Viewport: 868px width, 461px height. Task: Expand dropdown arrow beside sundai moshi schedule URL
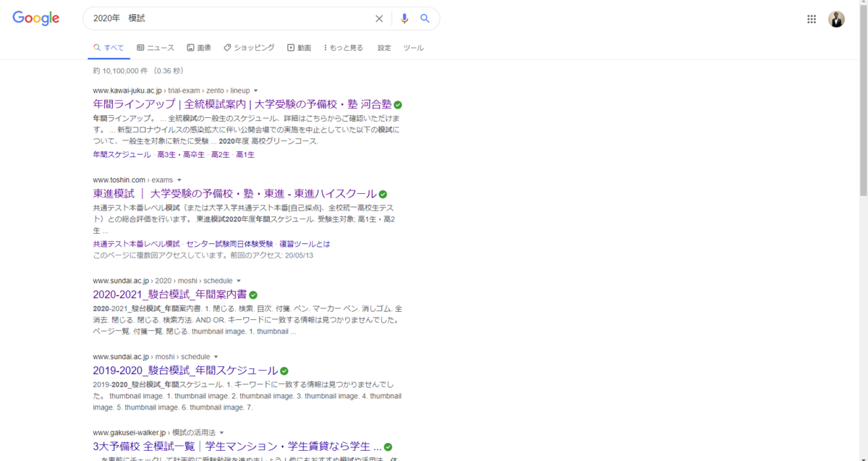(216, 357)
